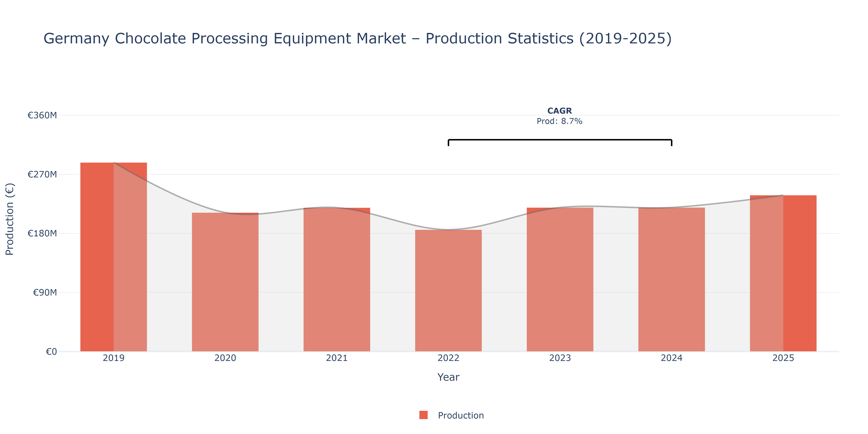Click the 2022 x-axis tick label
Image resolution: width=868 pixels, height=434 pixels.
click(448, 358)
